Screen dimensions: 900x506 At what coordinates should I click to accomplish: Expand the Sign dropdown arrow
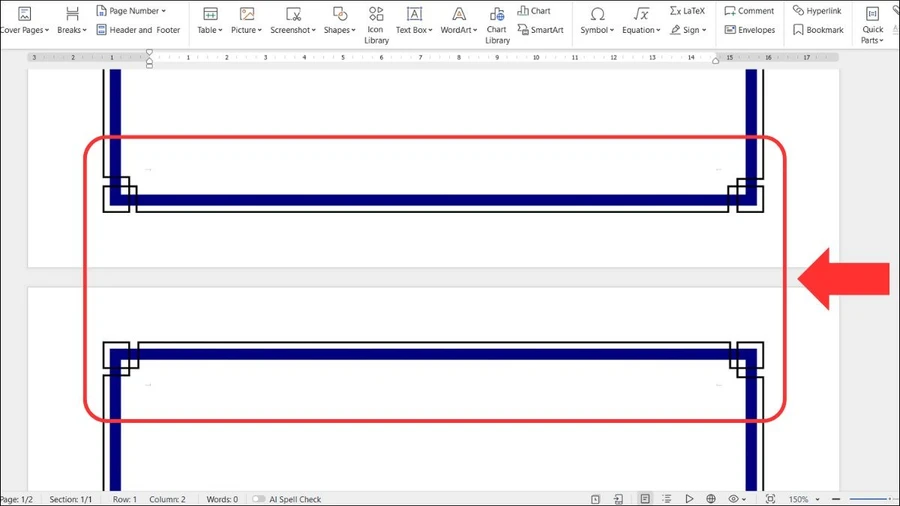(704, 30)
